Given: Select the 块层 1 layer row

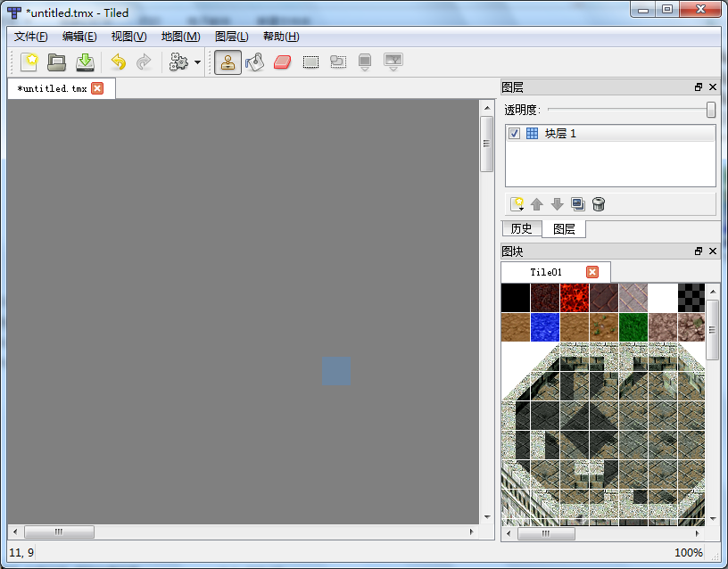Looking at the screenshot, I should point(610,134).
